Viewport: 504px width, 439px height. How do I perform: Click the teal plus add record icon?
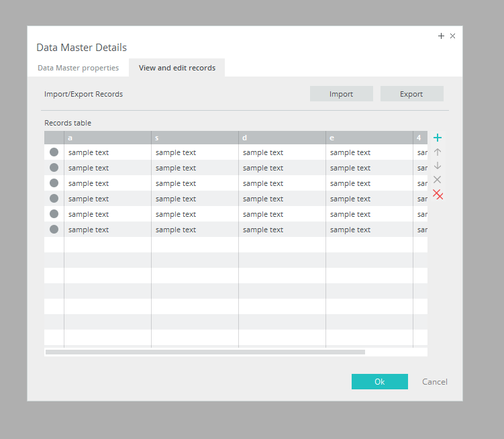pos(438,138)
